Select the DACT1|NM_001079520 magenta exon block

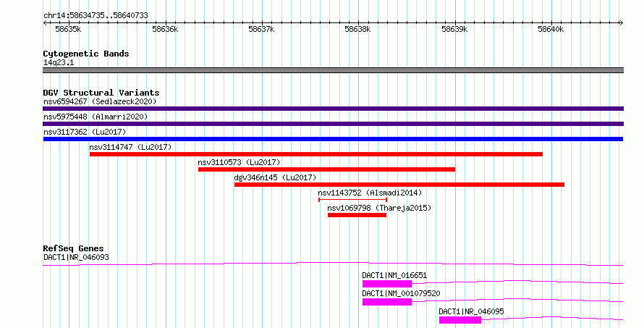point(387,302)
